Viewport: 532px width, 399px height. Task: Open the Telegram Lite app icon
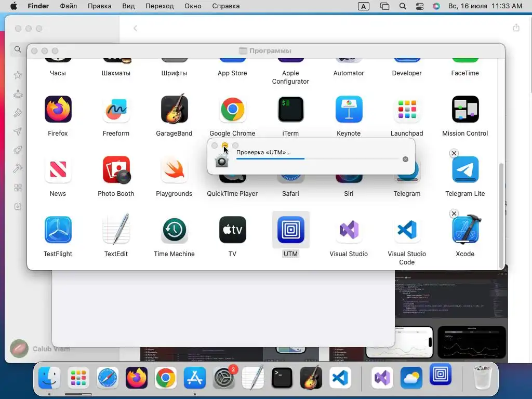click(465, 169)
